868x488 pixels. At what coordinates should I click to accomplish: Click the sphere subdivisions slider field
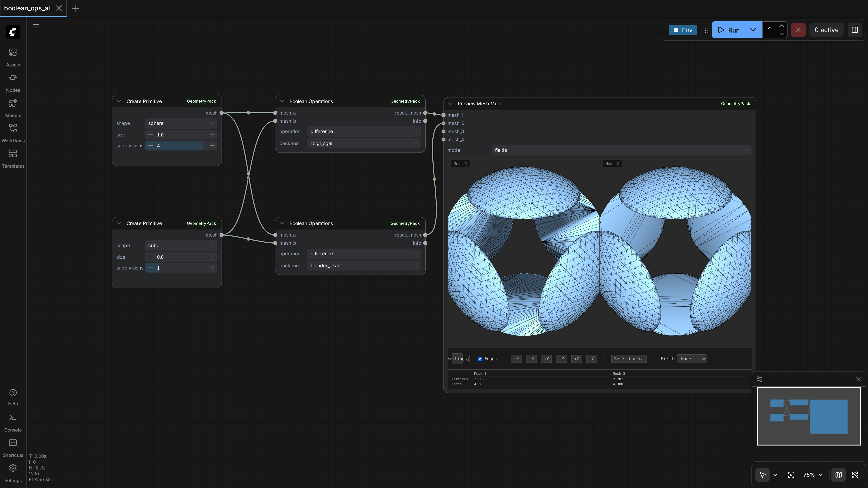click(181, 146)
